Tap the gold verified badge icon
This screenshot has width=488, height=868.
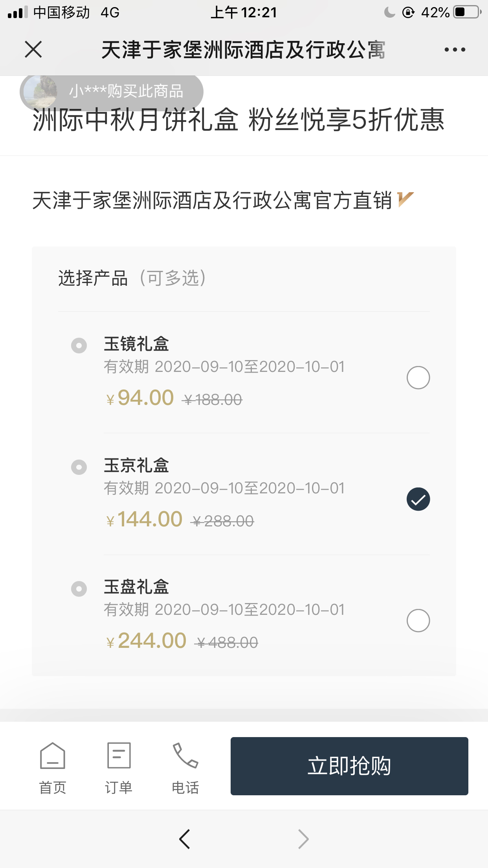coord(405,200)
